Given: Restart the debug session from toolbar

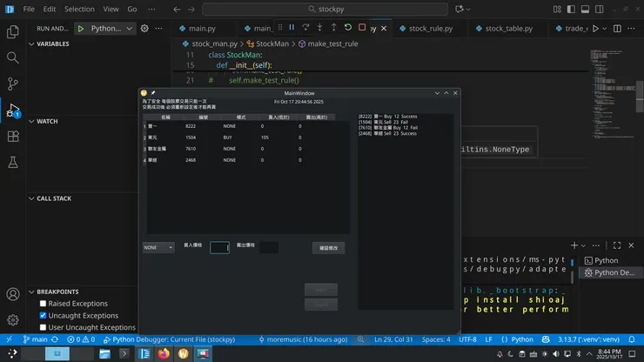Looking at the screenshot, I should [x=348, y=28].
